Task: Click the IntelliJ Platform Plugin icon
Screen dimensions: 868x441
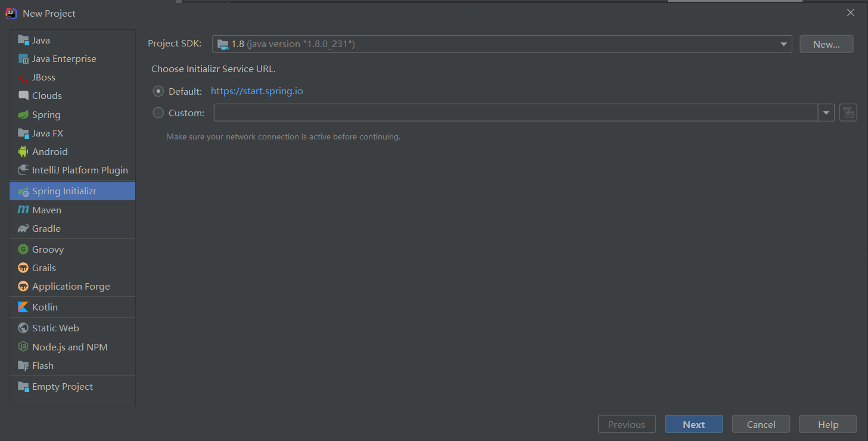Action: tap(23, 170)
